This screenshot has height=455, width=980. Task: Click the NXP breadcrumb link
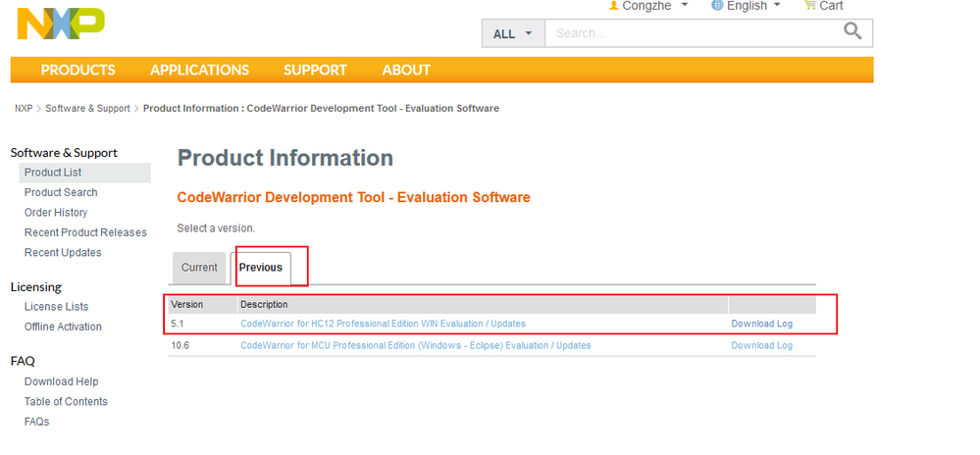[24, 108]
